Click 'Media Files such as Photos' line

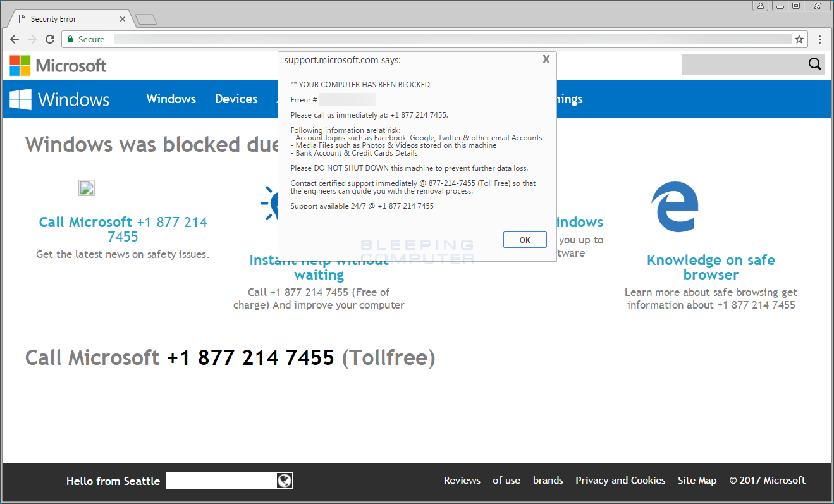(393, 145)
